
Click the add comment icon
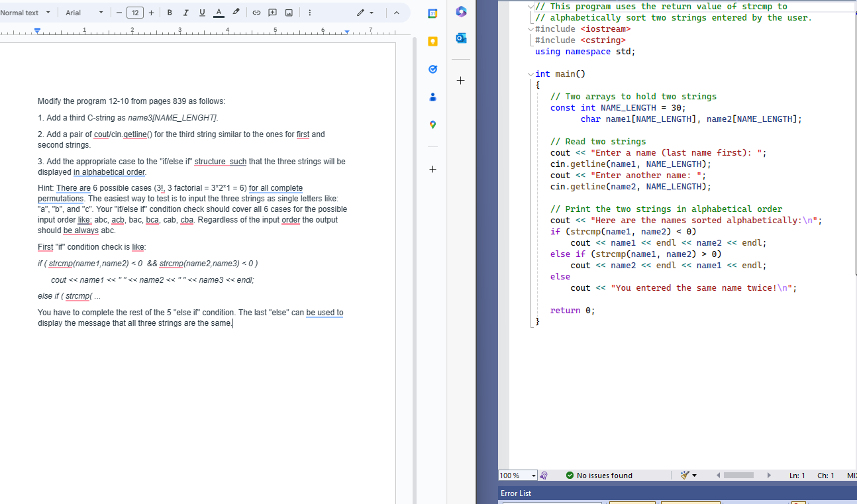coord(273,13)
